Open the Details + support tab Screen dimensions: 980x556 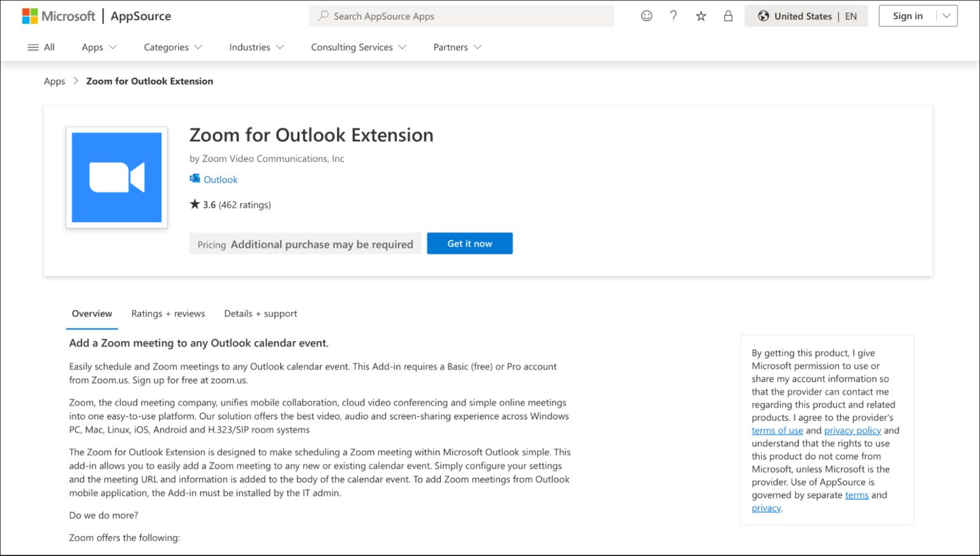tap(260, 313)
